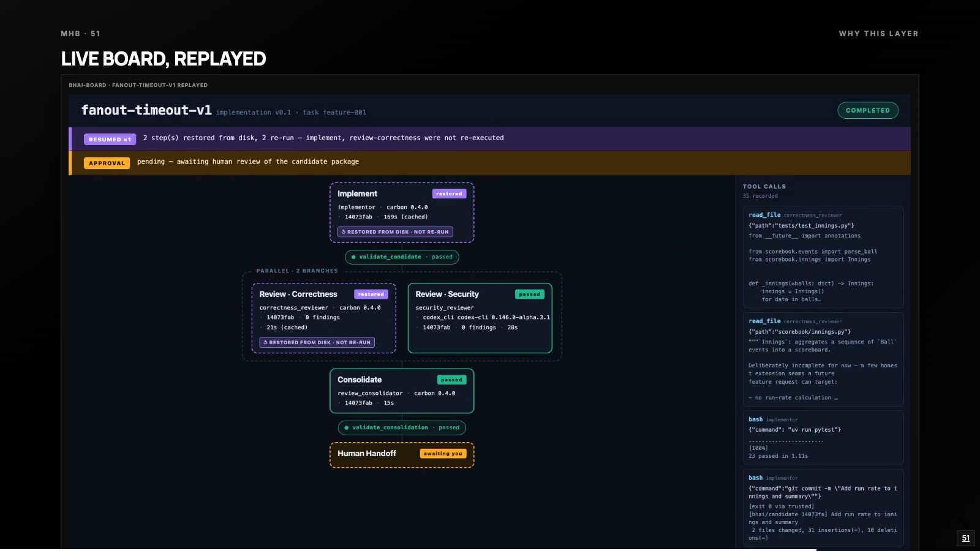
Task: Select the 'passed' badge on Consolidate card
Action: pyautogui.click(x=451, y=380)
